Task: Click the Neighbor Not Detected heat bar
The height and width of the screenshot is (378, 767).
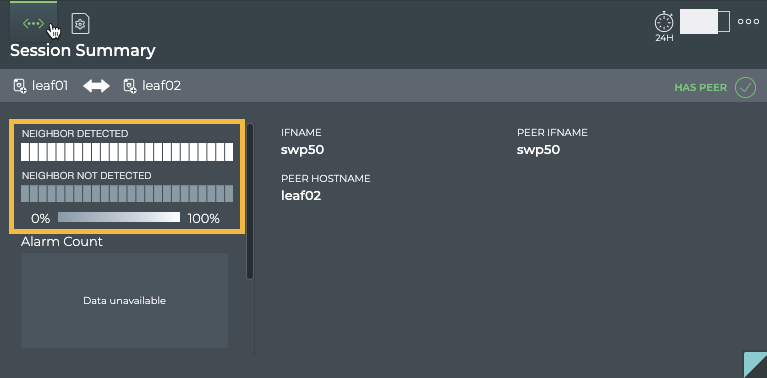Action: pyautogui.click(x=127, y=194)
